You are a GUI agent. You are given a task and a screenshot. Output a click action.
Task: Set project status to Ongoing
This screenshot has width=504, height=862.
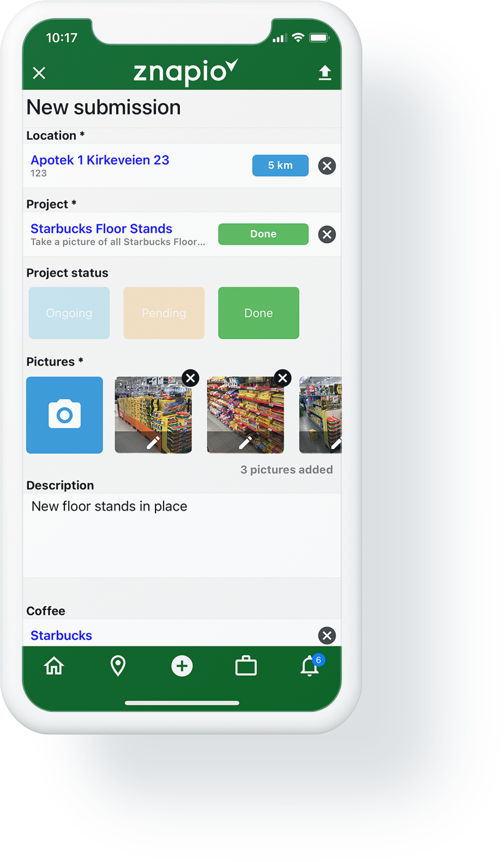69,313
